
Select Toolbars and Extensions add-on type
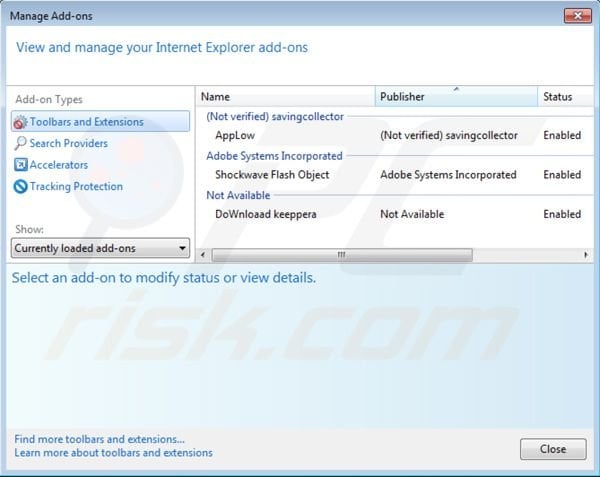(100, 122)
